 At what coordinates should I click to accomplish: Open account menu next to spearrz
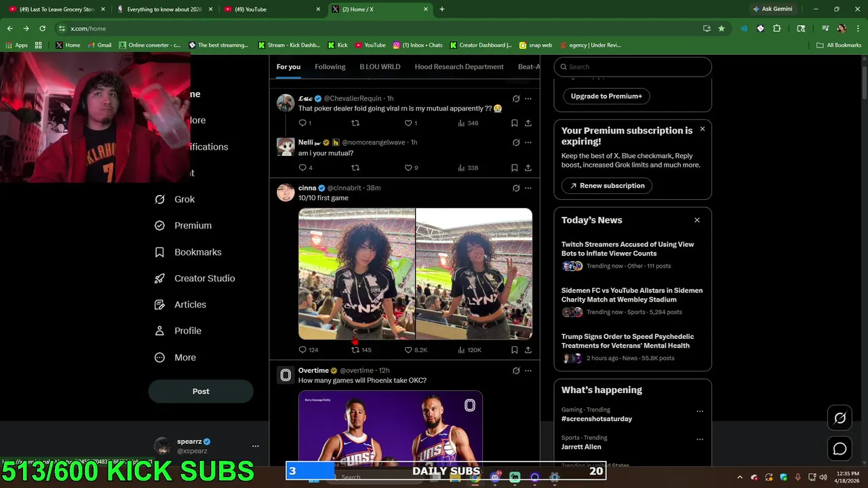[255, 446]
